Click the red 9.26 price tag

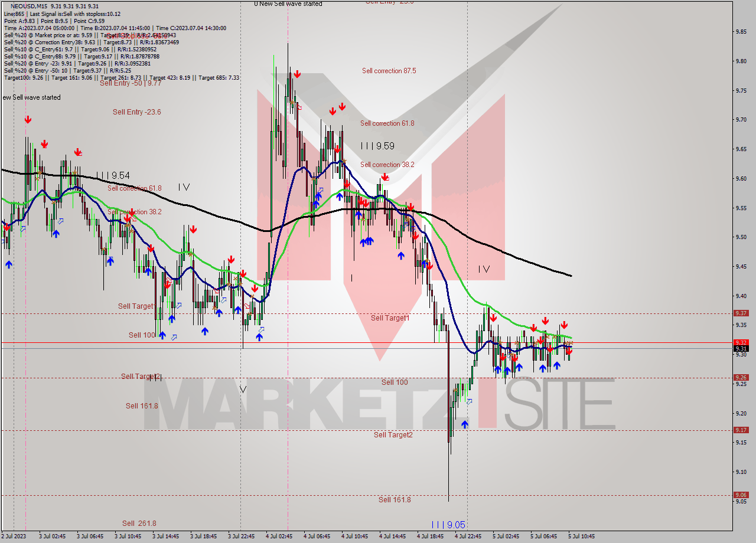pos(741,378)
